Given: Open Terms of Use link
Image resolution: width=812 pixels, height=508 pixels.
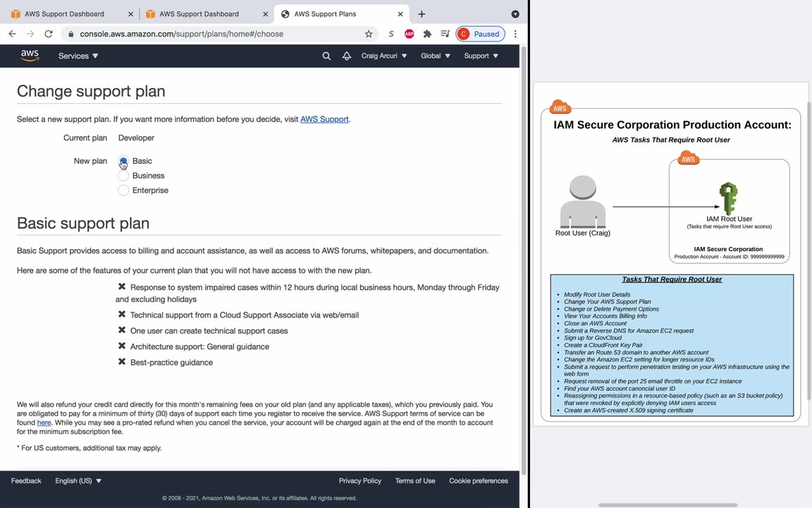Looking at the screenshot, I should (415, 481).
